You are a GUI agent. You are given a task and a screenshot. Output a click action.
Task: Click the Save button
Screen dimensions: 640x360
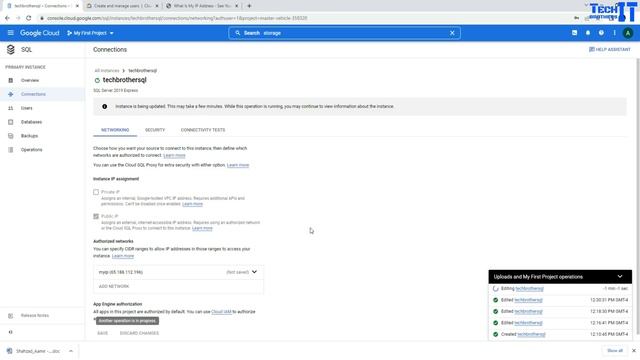[103, 333]
